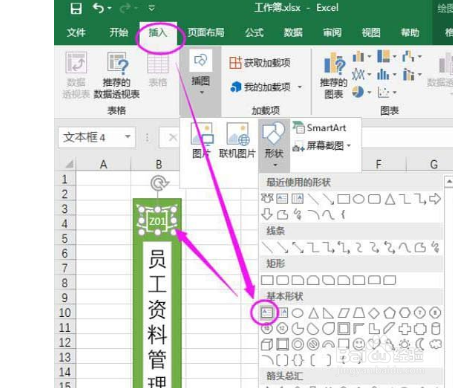Select the double brace shape {}
Viewport: 453px width, 388px height.
coord(297,360)
